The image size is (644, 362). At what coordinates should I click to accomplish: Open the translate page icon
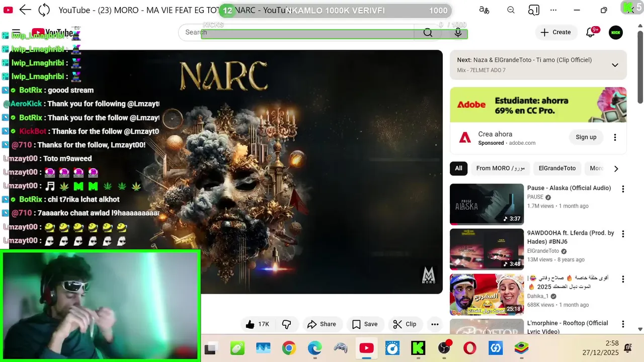pyautogui.click(x=484, y=10)
